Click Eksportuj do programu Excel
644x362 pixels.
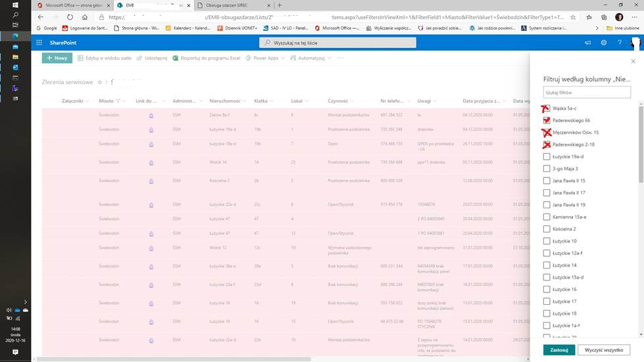point(206,58)
